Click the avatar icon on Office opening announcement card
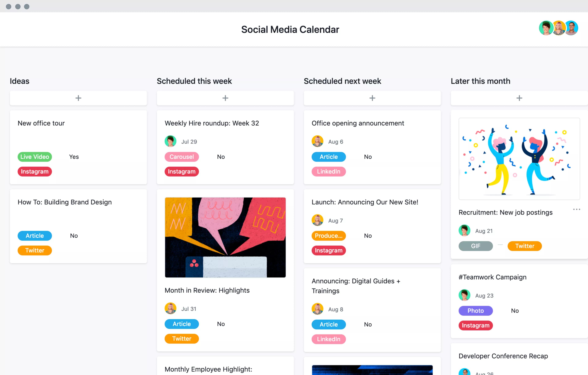Screen dimensions: 588x375 [x=318, y=141]
